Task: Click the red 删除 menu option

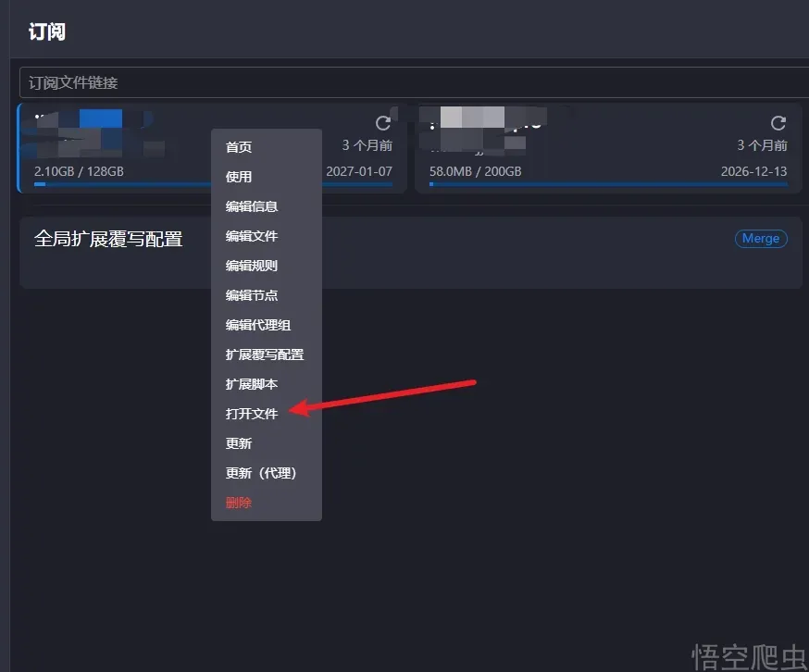Action: click(x=239, y=503)
